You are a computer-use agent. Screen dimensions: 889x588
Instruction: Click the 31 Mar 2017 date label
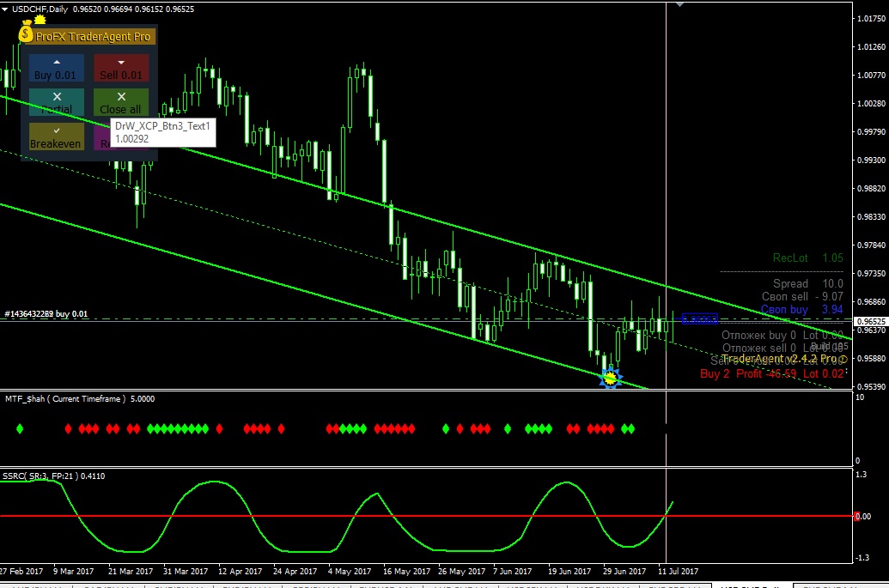pos(186,571)
